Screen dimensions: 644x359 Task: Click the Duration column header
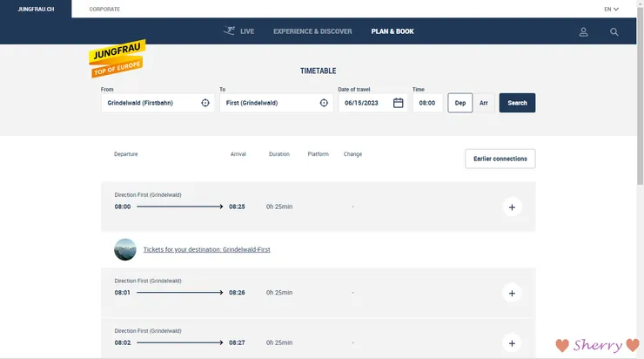click(279, 154)
